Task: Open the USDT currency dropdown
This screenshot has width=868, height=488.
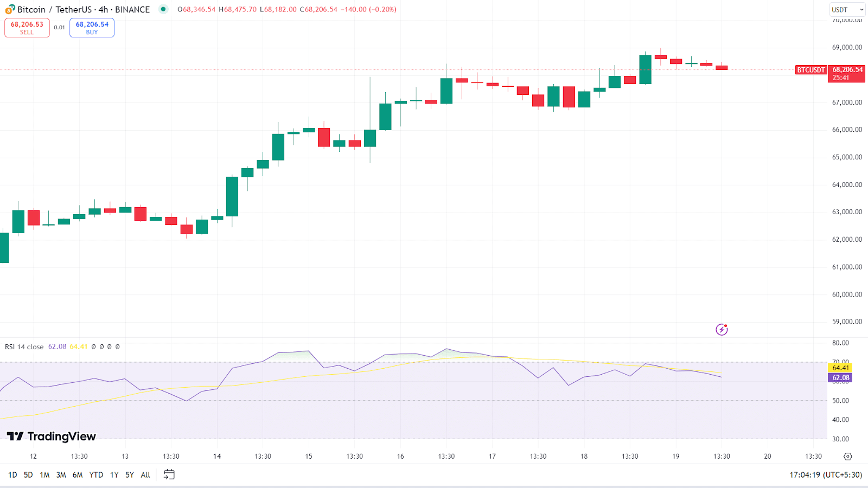Action: [x=847, y=10]
